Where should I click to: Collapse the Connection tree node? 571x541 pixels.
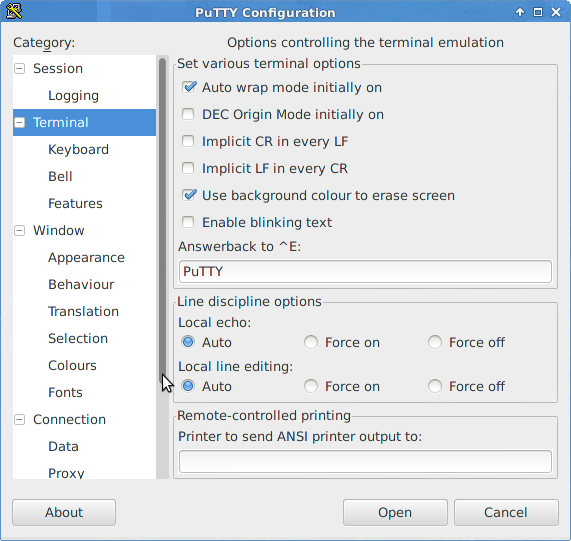pyautogui.click(x=20, y=419)
